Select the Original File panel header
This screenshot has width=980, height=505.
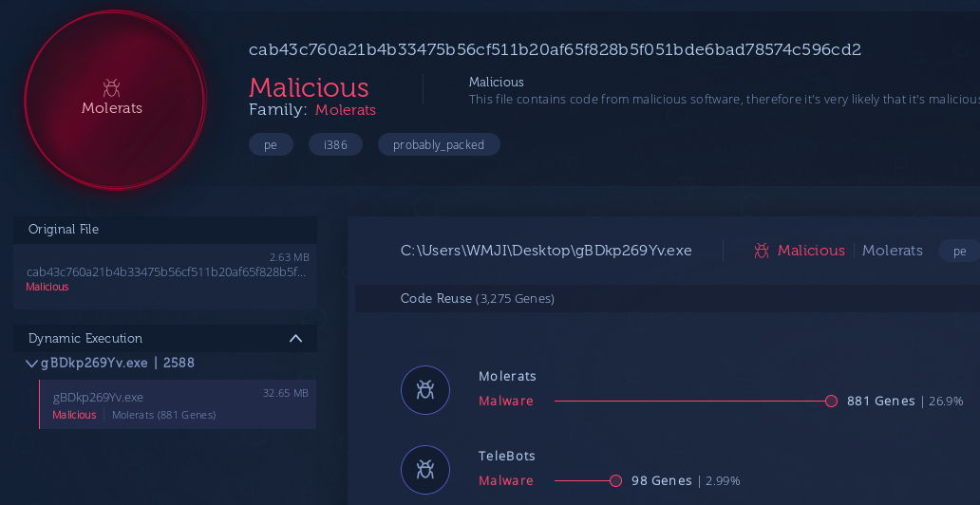(165, 230)
